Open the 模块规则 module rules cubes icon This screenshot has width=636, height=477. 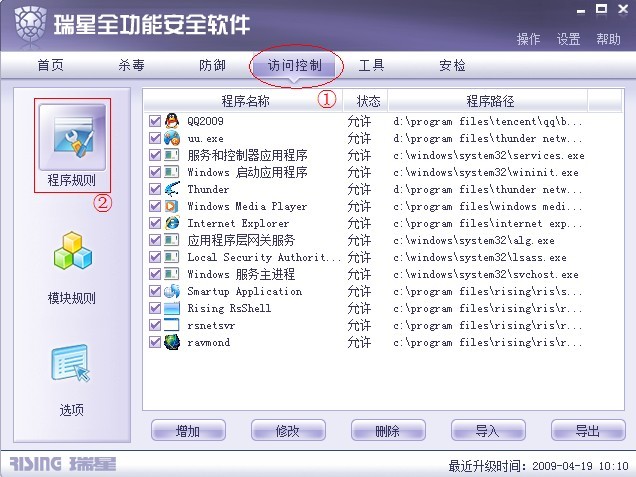(73, 250)
